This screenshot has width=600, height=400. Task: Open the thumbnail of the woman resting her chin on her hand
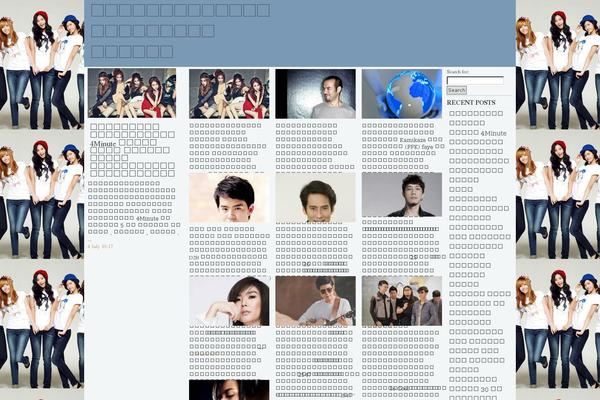click(x=229, y=301)
